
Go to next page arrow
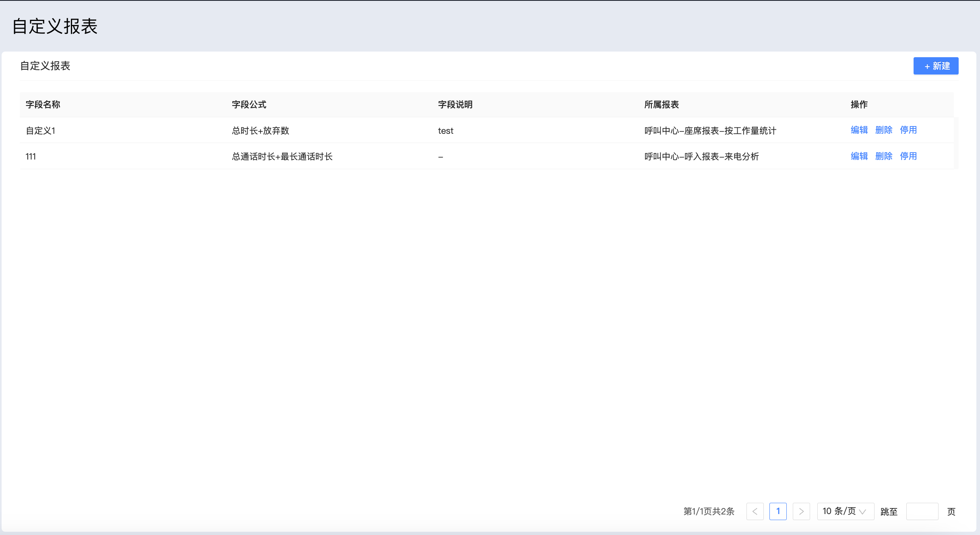point(801,511)
